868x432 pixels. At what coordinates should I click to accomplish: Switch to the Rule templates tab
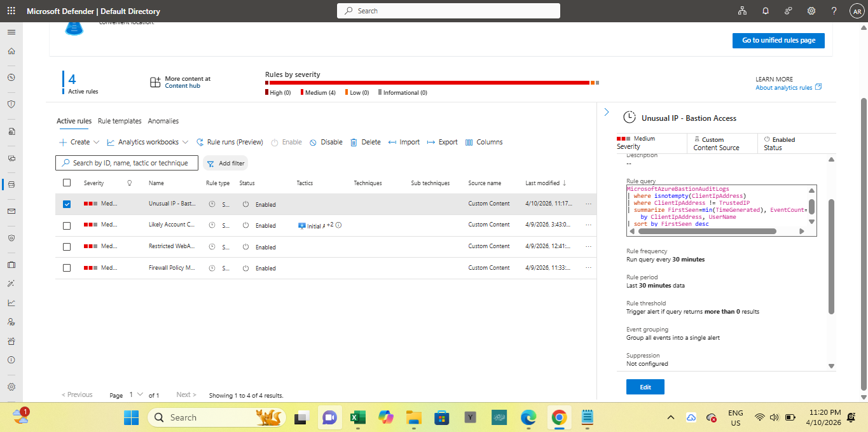point(120,121)
